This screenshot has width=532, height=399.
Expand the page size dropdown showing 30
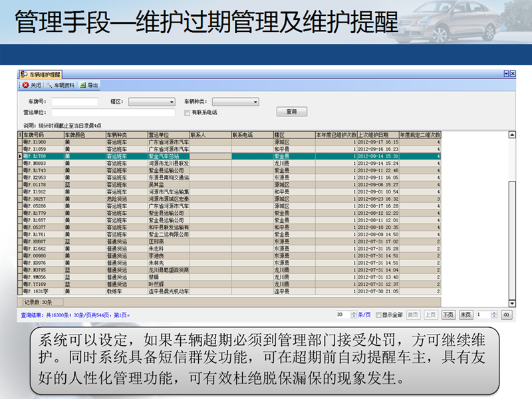354,315
